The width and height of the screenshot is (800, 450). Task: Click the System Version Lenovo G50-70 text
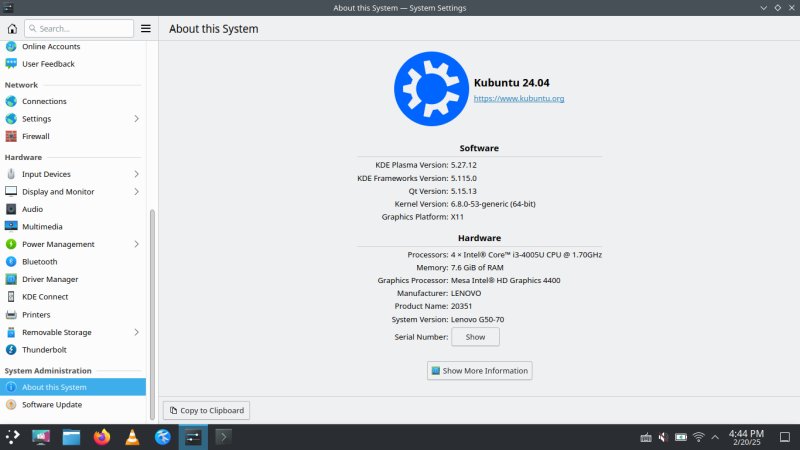478,319
